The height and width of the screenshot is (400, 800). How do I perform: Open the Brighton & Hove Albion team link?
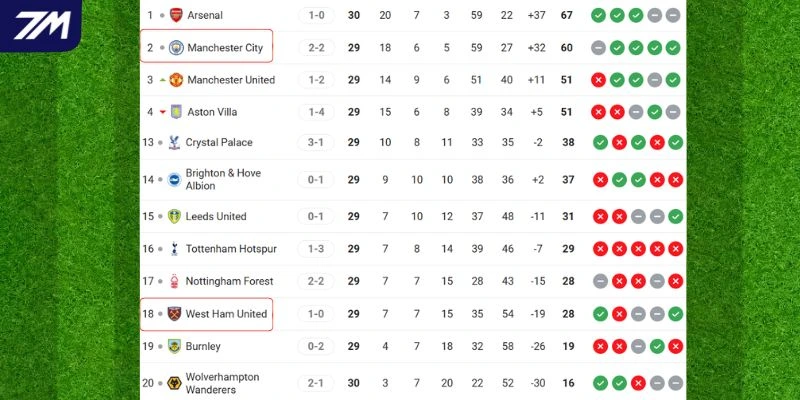pos(223,180)
